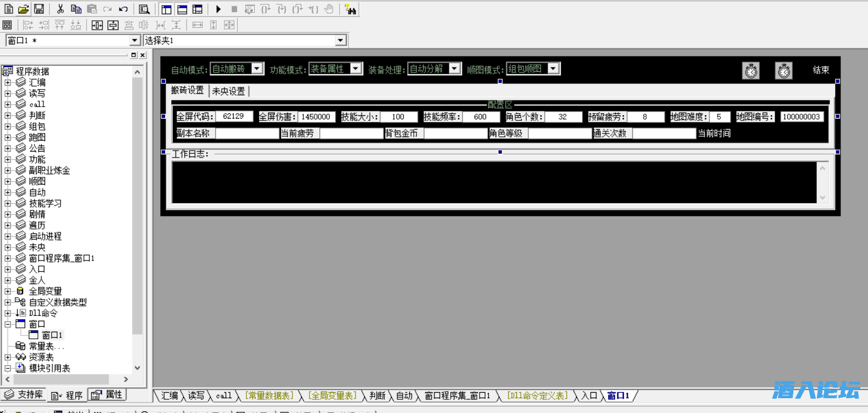Click the Open folder icon
Viewport: 868px width, 413px height.
coord(24,9)
